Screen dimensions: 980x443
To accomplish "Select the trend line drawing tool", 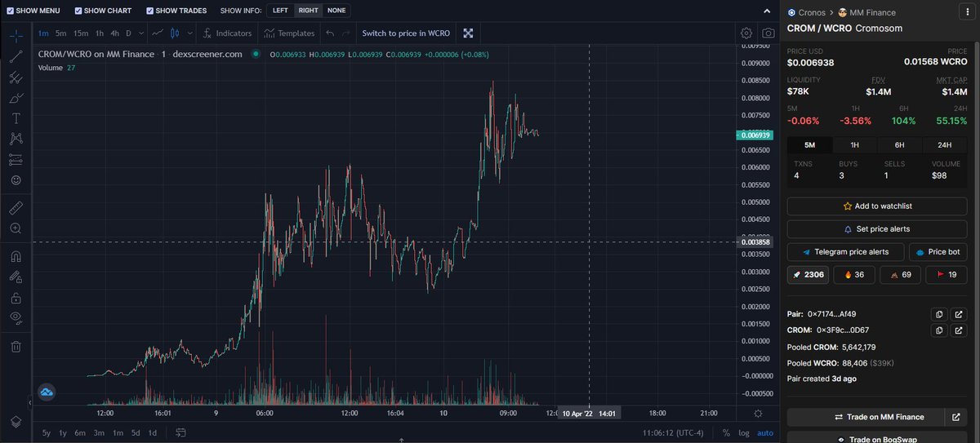I will pos(16,57).
